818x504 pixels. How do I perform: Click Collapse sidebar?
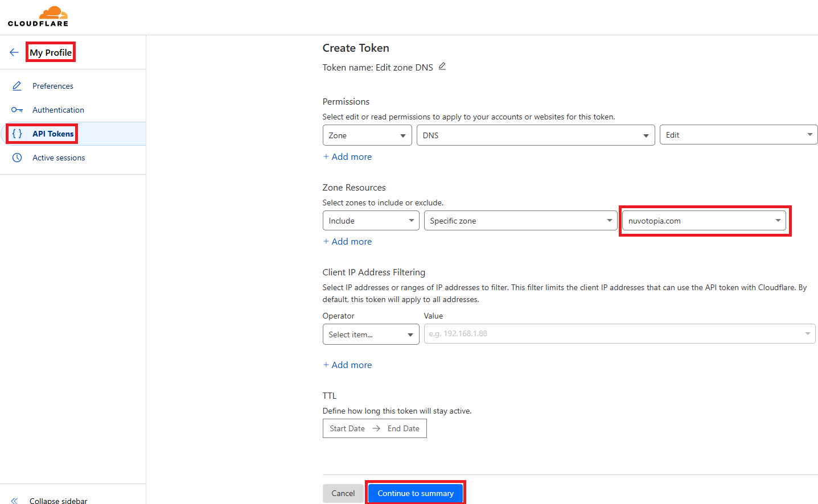point(59,501)
